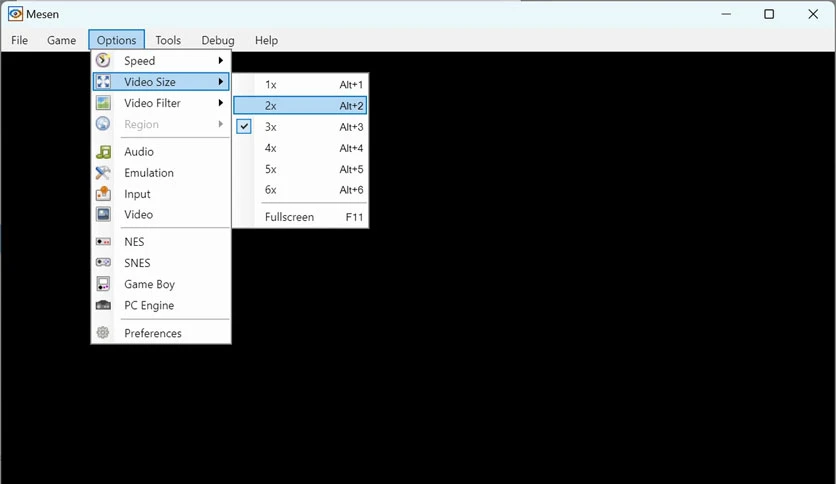Viewport: 836px width, 484px height.
Task: Choose 5x video size
Action: (300, 169)
